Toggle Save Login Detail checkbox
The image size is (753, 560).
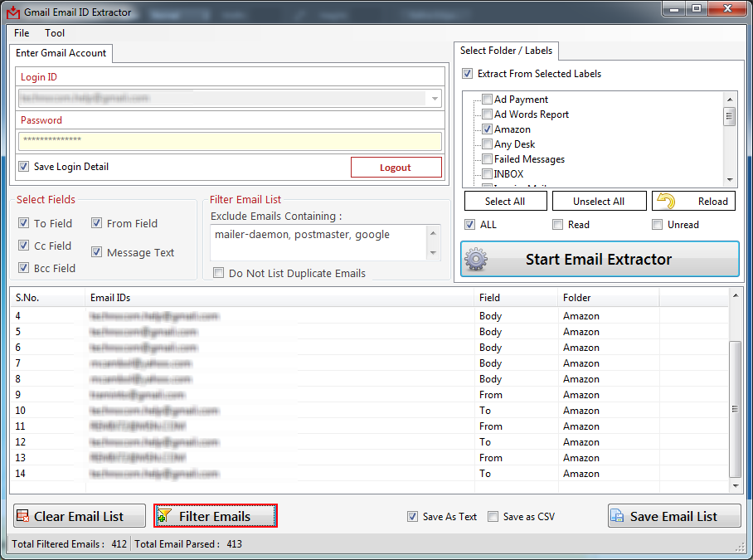tap(23, 166)
